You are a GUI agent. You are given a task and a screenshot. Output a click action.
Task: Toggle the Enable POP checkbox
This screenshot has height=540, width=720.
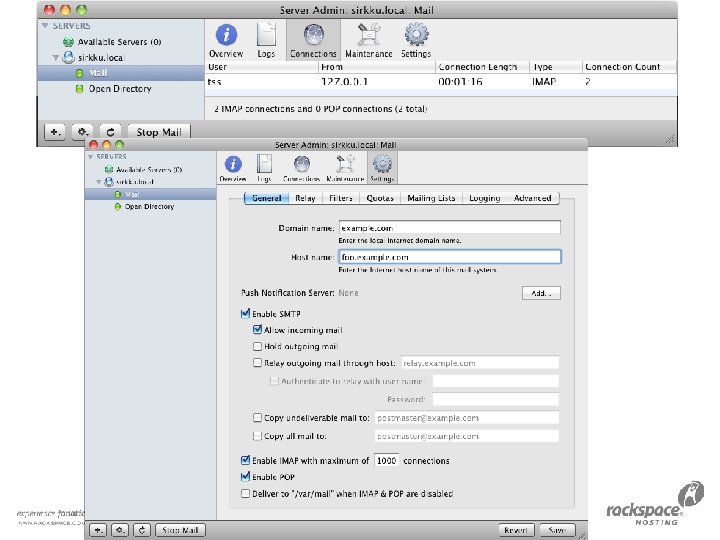[x=245, y=477]
